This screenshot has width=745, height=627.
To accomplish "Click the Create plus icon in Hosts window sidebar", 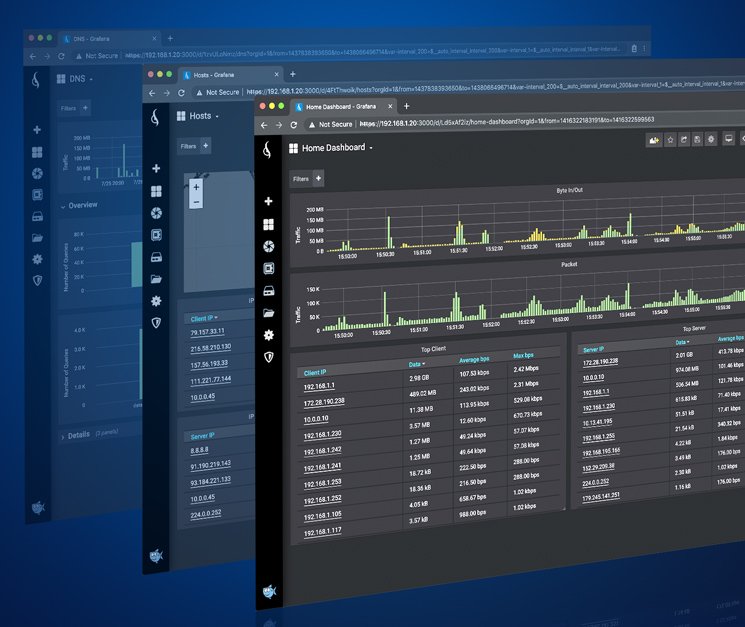I will click(156, 169).
